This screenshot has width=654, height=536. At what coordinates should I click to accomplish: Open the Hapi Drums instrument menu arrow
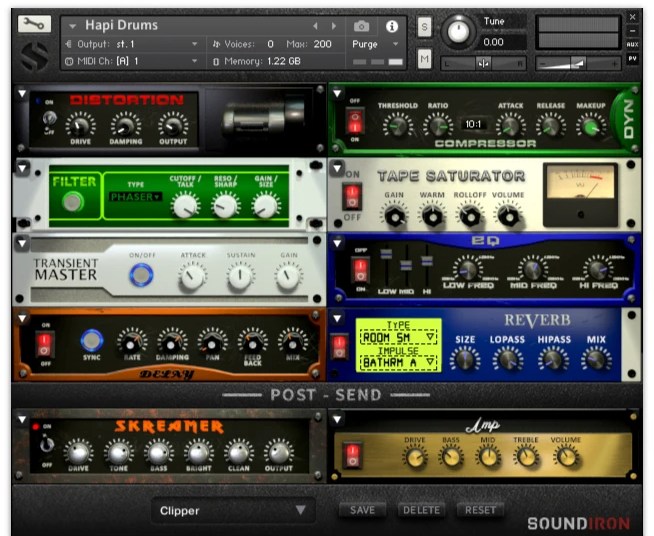pyautogui.click(x=73, y=26)
